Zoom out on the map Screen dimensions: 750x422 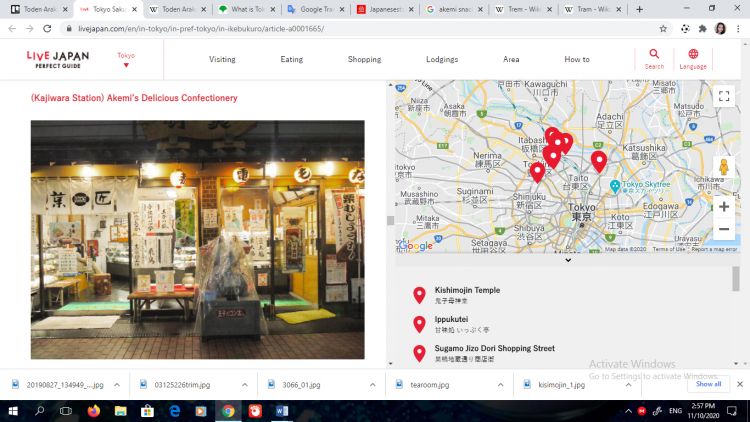click(724, 229)
